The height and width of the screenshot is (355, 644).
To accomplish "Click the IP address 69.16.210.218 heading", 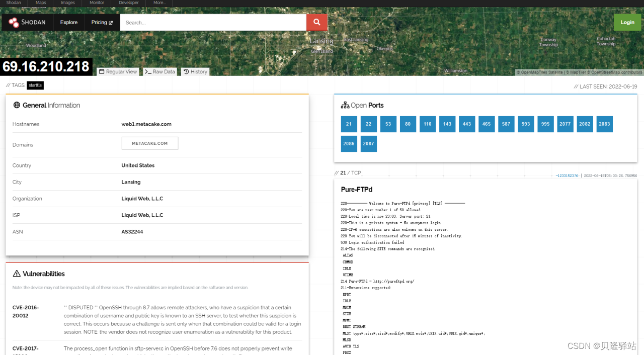I will click(x=46, y=66).
